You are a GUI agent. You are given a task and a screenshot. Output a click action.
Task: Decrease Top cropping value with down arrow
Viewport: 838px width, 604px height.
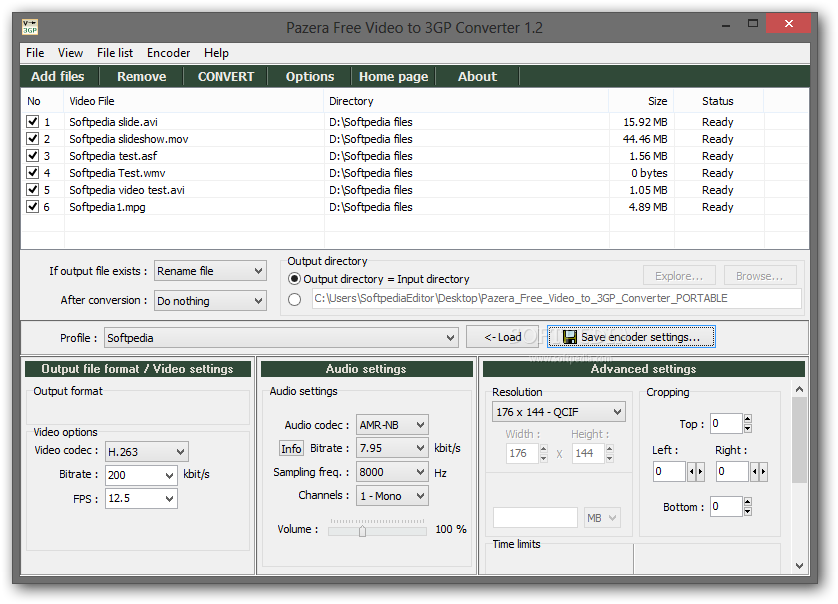click(748, 428)
